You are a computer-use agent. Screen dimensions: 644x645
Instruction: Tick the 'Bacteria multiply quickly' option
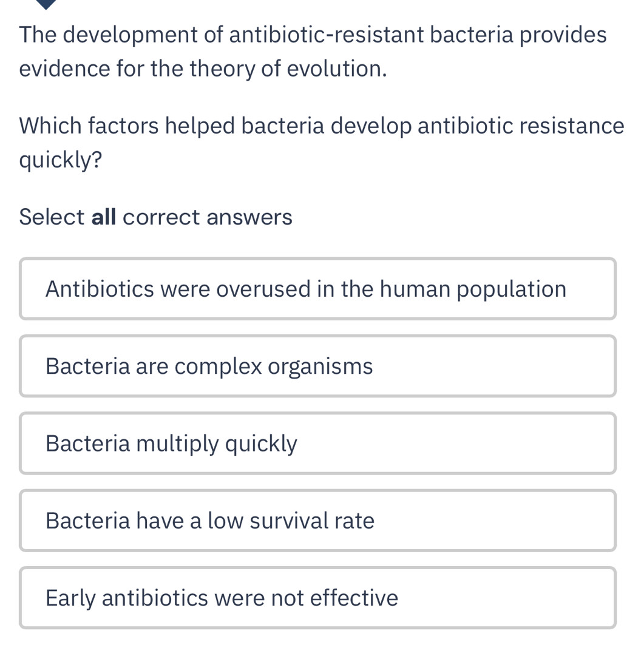coord(317,444)
